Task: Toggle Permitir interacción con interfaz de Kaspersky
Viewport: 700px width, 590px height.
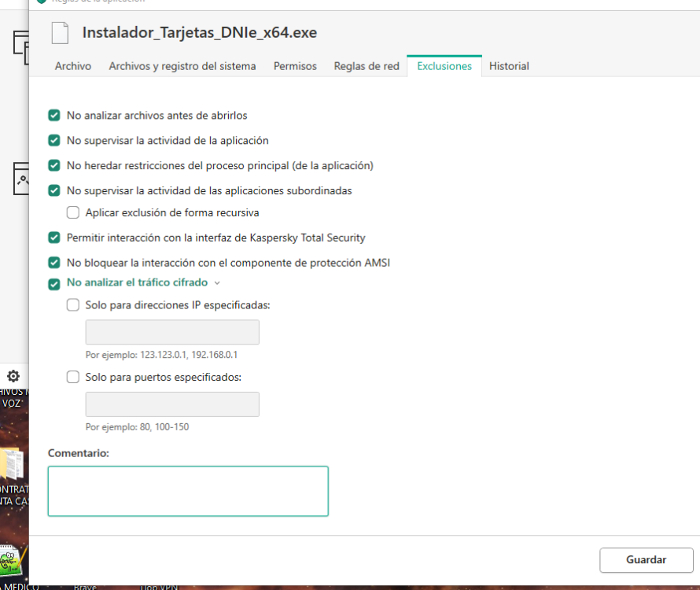Action: click(54, 237)
